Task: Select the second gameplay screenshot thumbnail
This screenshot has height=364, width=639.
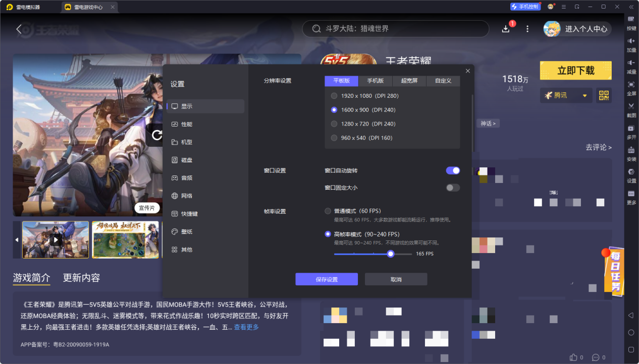Action: coord(125,240)
